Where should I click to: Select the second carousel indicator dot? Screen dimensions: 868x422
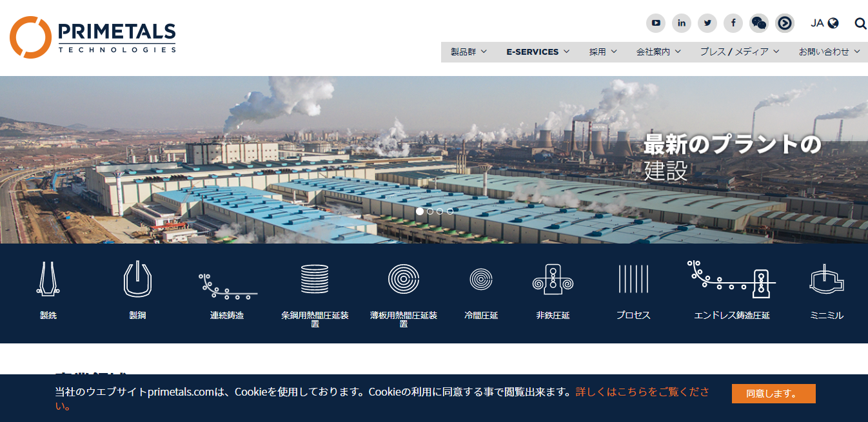coord(431,211)
